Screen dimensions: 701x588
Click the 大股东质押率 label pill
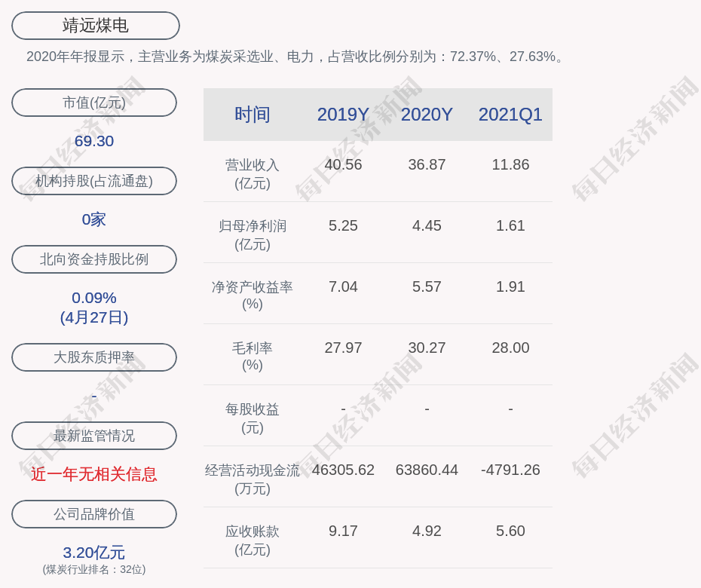coord(94,357)
